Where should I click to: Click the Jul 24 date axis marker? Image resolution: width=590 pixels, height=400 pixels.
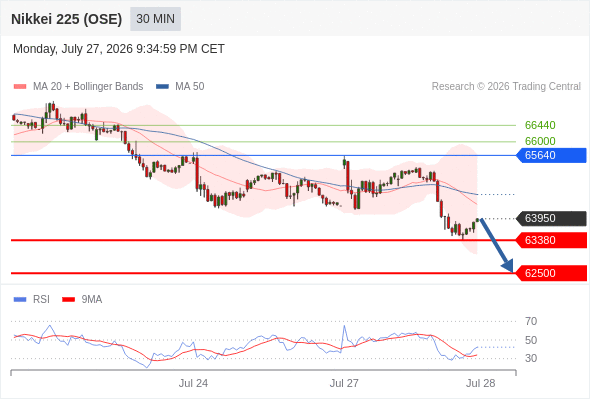193,383
